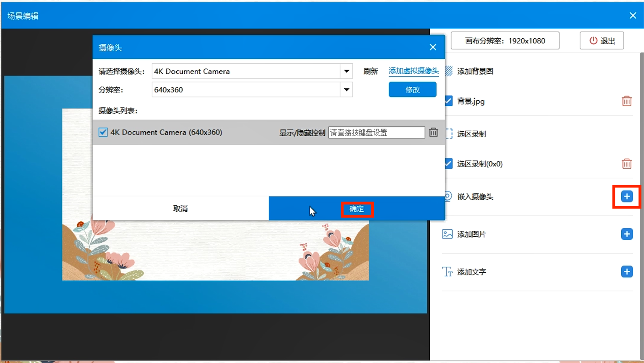Click the trash icon in the camera list row

coord(433,132)
